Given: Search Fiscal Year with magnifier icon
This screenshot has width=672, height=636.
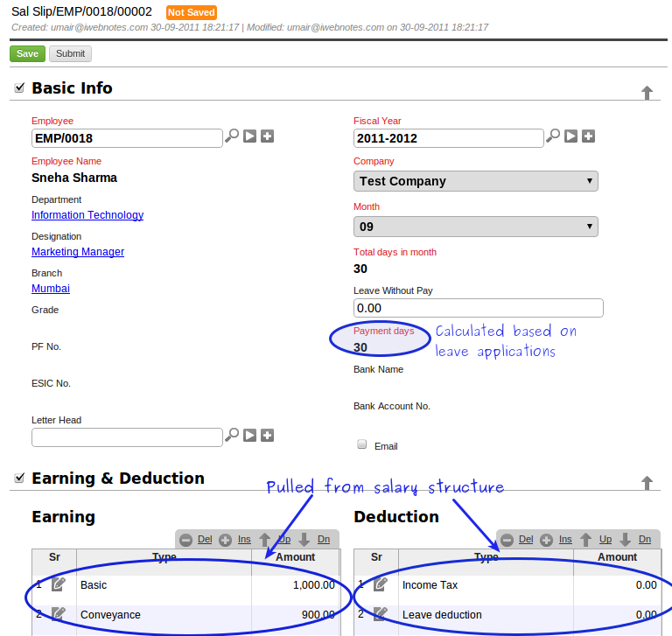Looking at the screenshot, I should [x=553, y=136].
